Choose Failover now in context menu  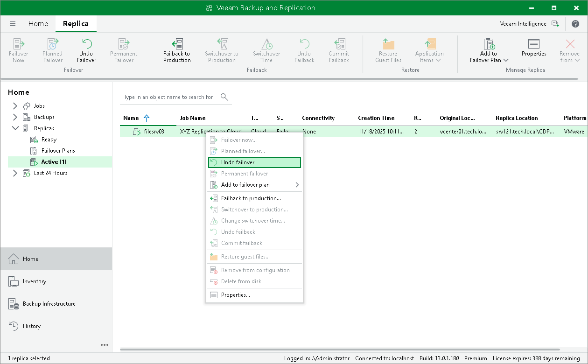click(x=254, y=140)
